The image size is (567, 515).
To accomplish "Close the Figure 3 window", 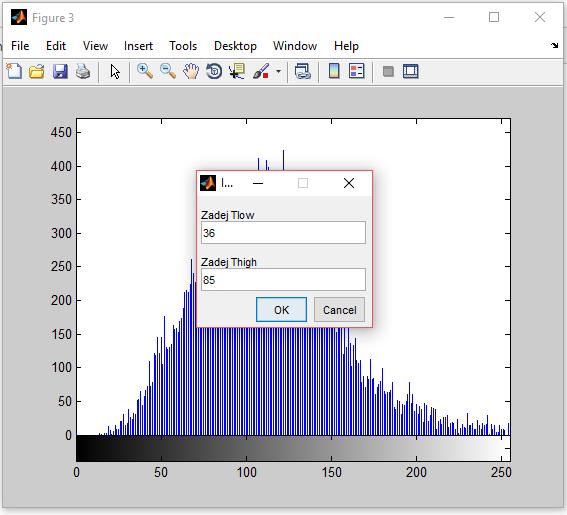I will point(540,17).
